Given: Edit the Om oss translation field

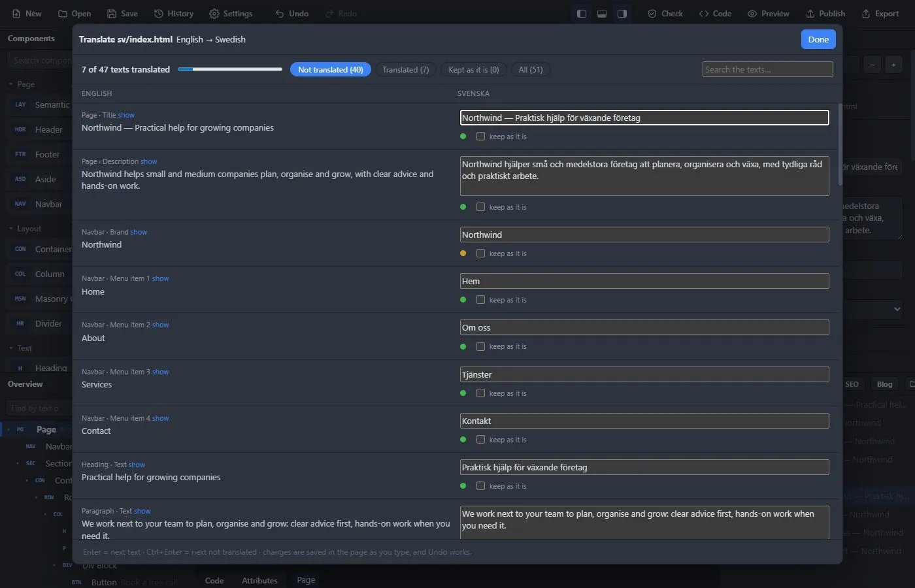Looking at the screenshot, I should [644, 327].
